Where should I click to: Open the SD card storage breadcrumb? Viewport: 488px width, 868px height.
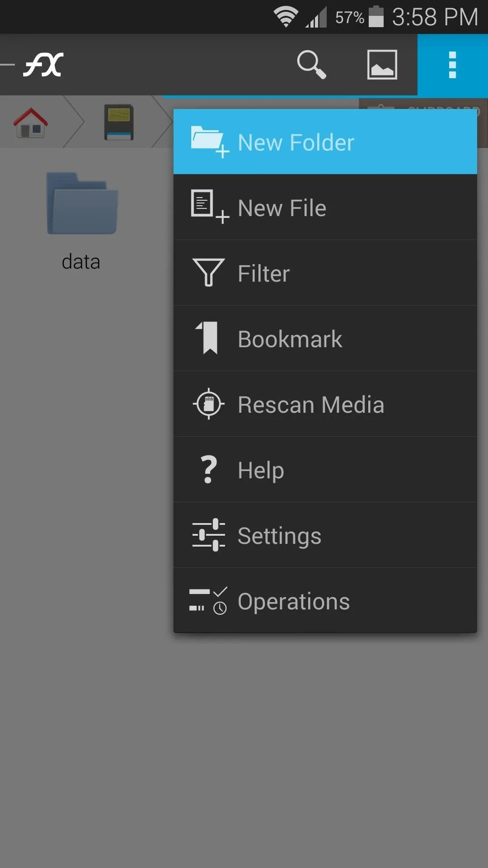119,122
